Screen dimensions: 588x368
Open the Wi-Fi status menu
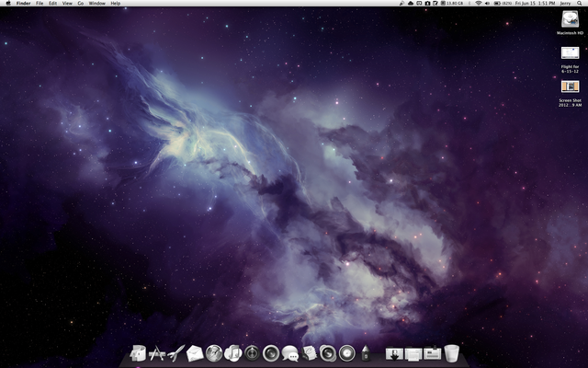pos(478,4)
